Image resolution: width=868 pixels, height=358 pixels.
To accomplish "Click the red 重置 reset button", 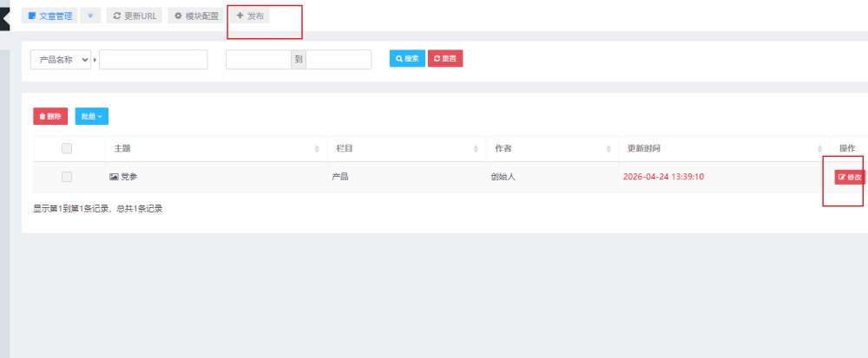I will pyautogui.click(x=444, y=59).
